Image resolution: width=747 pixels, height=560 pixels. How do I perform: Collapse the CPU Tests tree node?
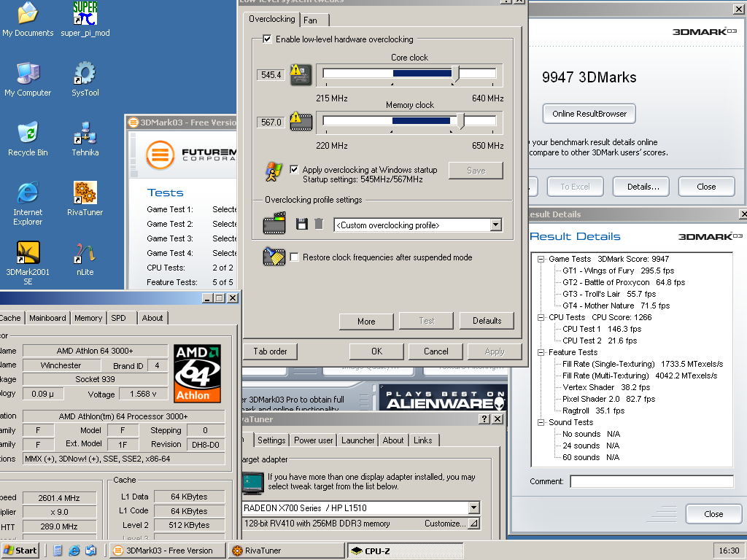click(541, 317)
